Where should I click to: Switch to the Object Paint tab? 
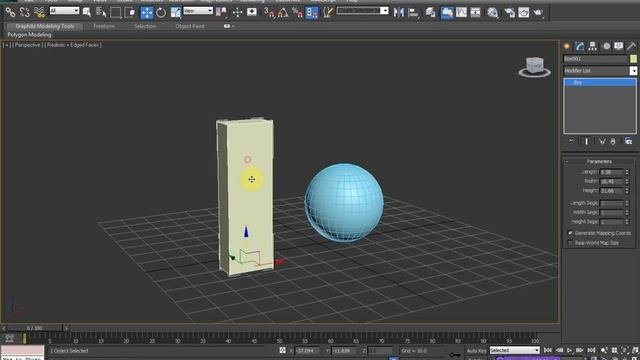pyautogui.click(x=190, y=26)
